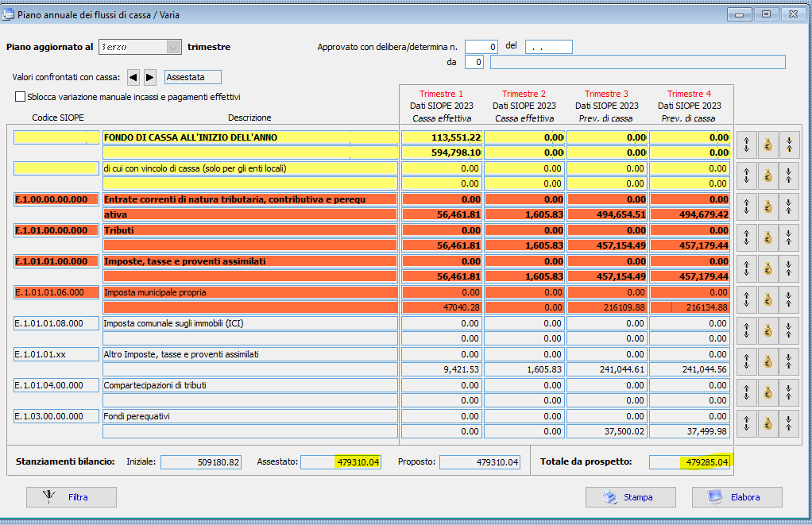Click inward arrows icon for Altro Imposte row
This screenshot has width=812, height=525.
(x=789, y=361)
